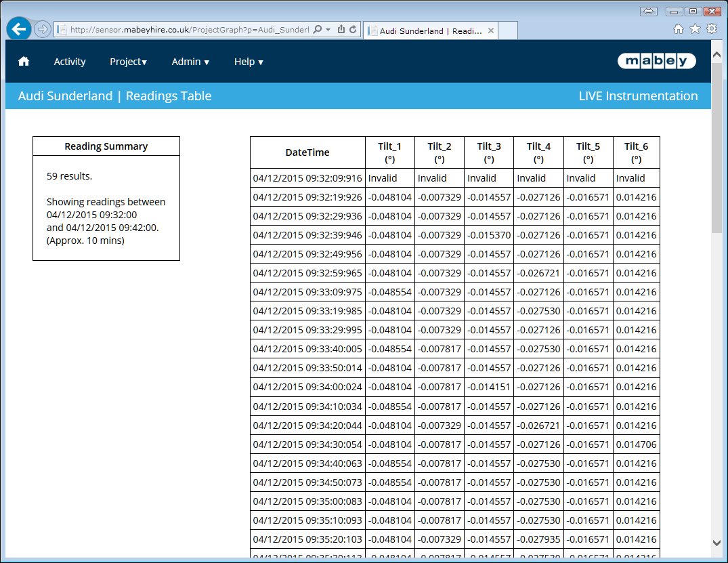Click the scrollbar down arrow

point(717,543)
